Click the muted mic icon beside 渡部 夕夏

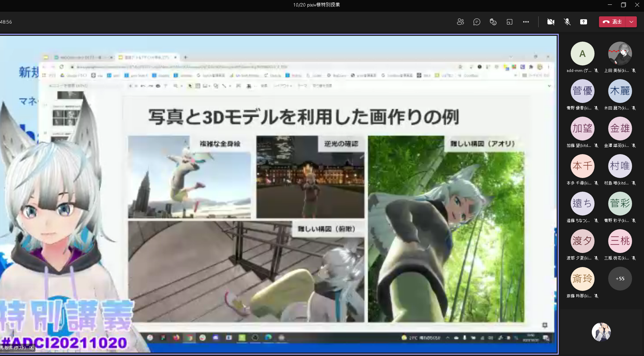[x=596, y=258]
